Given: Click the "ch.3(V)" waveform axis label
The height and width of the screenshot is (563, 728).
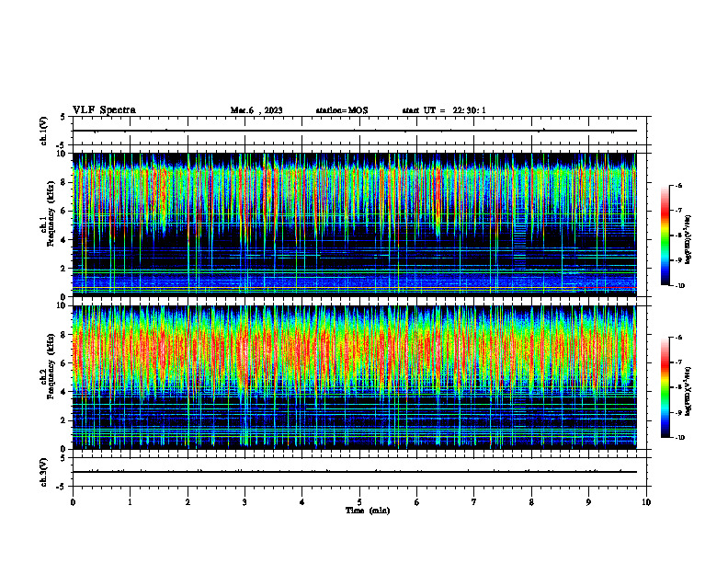Looking at the screenshot, I should pos(44,472).
